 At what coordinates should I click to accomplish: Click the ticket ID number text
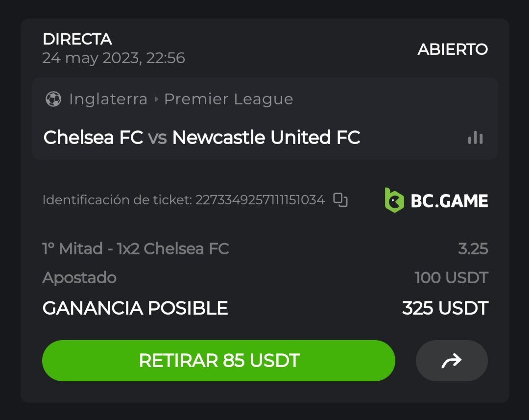tap(260, 200)
